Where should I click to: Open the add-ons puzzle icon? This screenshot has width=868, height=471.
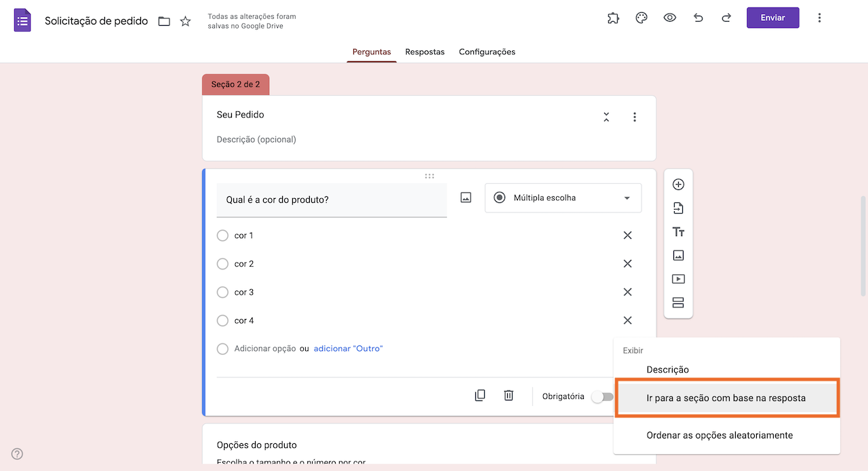613,18
